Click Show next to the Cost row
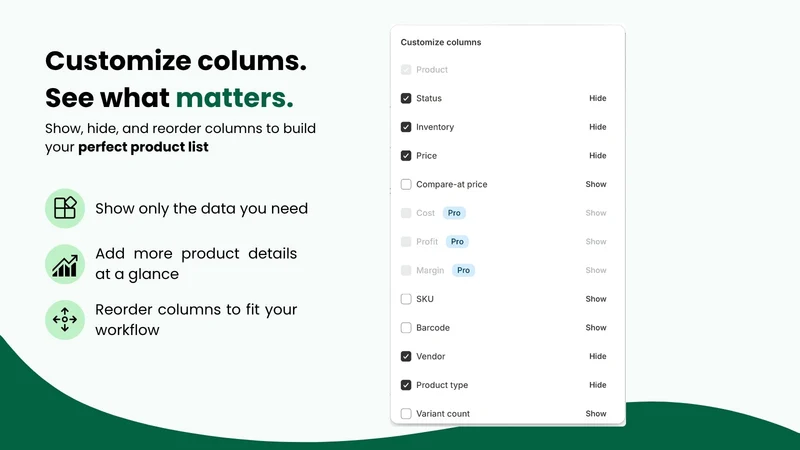 (x=596, y=213)
